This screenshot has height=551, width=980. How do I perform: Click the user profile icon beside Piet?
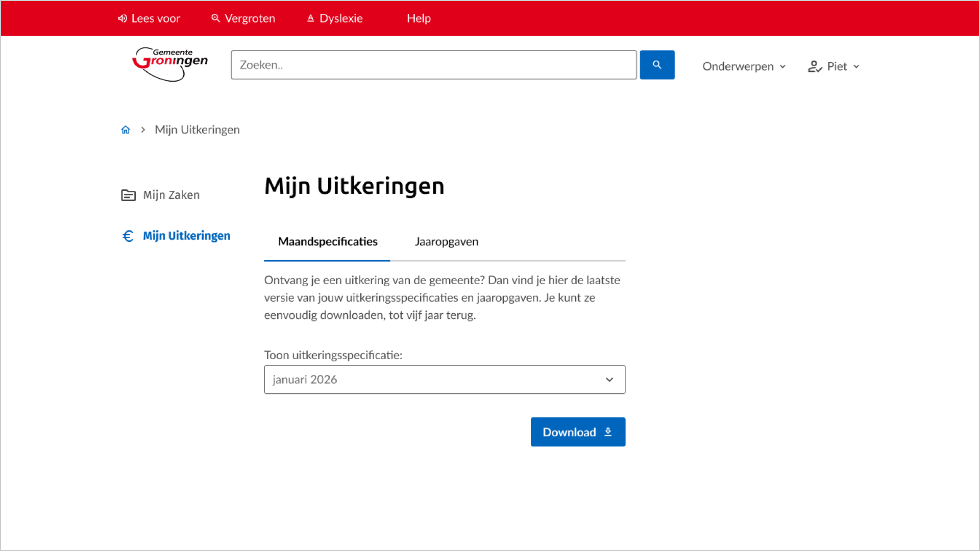pyautogui.click(x=815, y=66)
